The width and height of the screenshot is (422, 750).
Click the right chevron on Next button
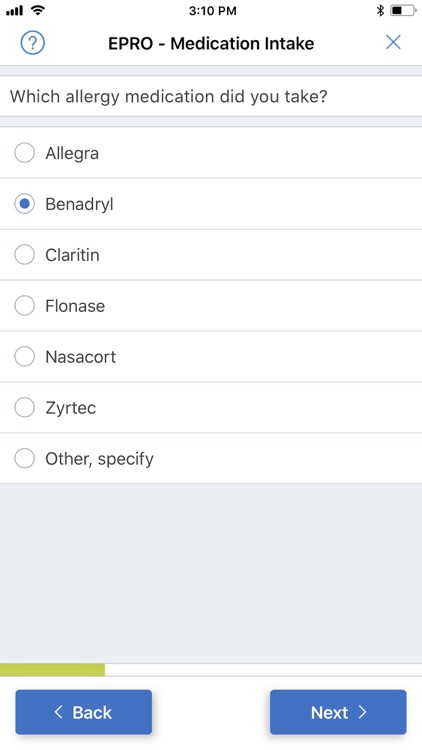362,712
